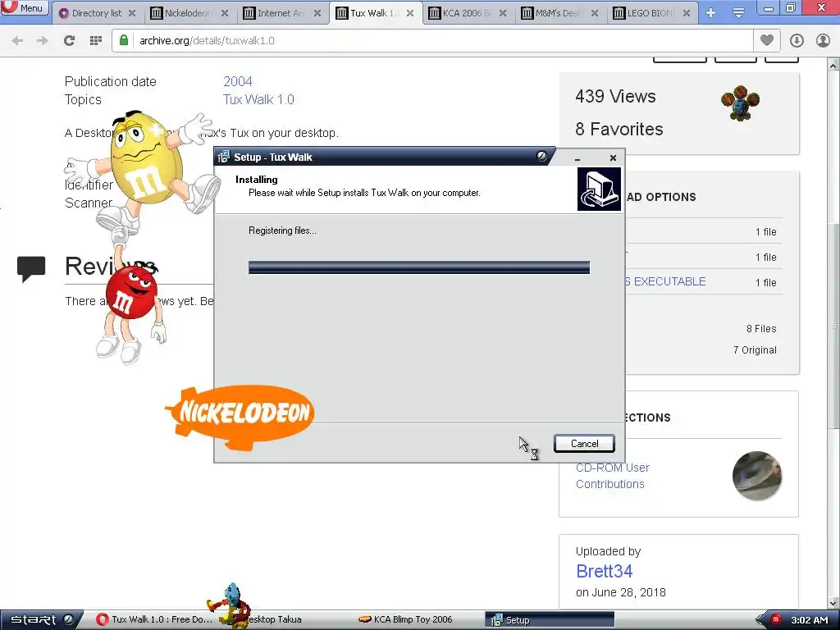Click the Reviews speech bubble icon
The width and height of the screenshot is (840, 630).
coord(31,268)
